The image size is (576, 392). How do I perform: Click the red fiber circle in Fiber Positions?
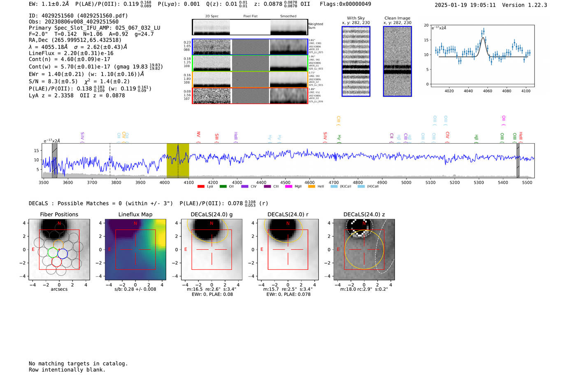click(x=57, y=262)
